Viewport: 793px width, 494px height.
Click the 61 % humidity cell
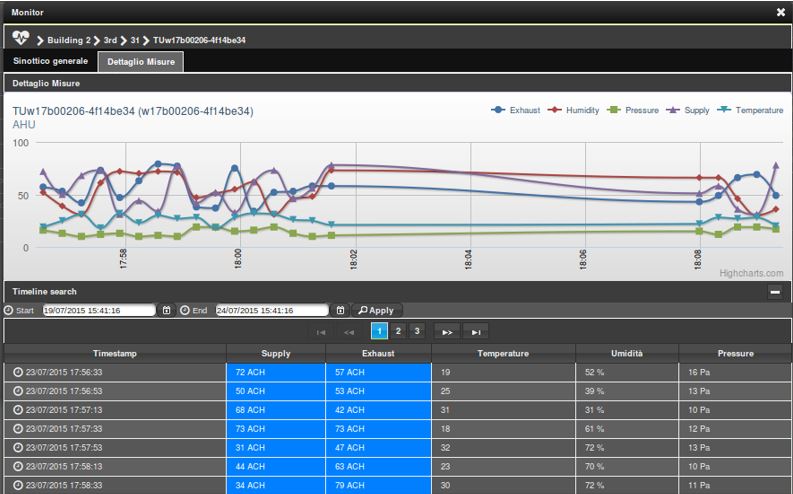627,429
